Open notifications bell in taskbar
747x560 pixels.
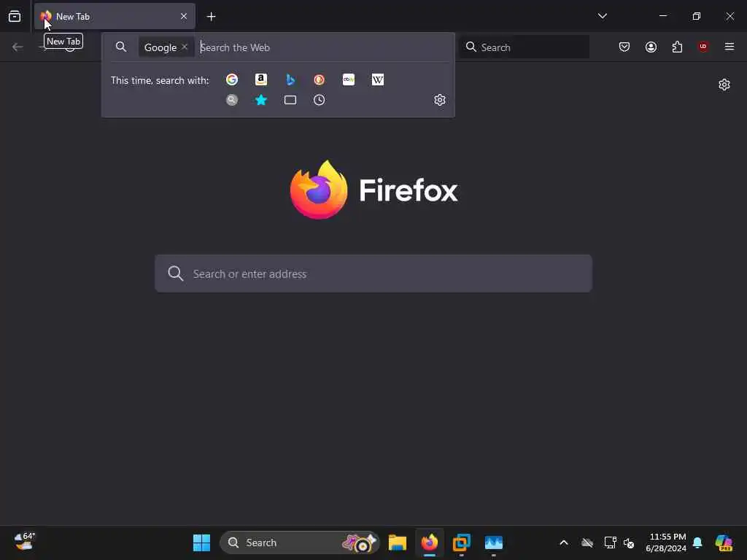697,542
